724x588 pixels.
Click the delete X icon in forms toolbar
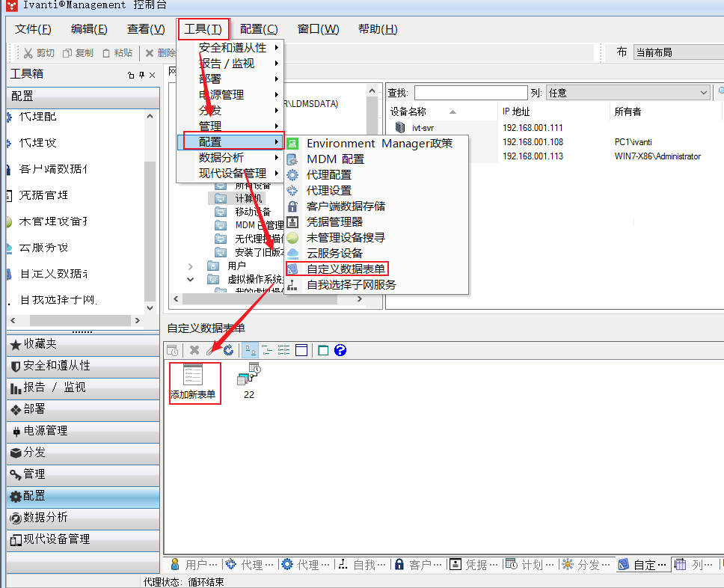point(194,350)
